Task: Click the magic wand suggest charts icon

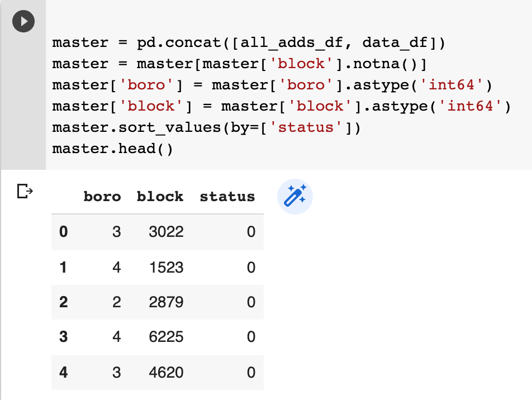Action: (x=295, y=197)
